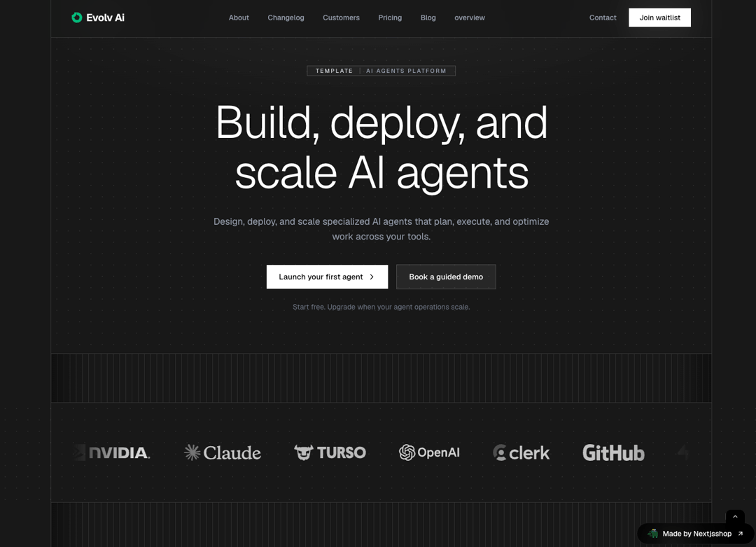This screenshot has width=756, height=547.
Task: Click the 'Build, deploy, and scale AI agents' heading
Action: tap(381, 148)
